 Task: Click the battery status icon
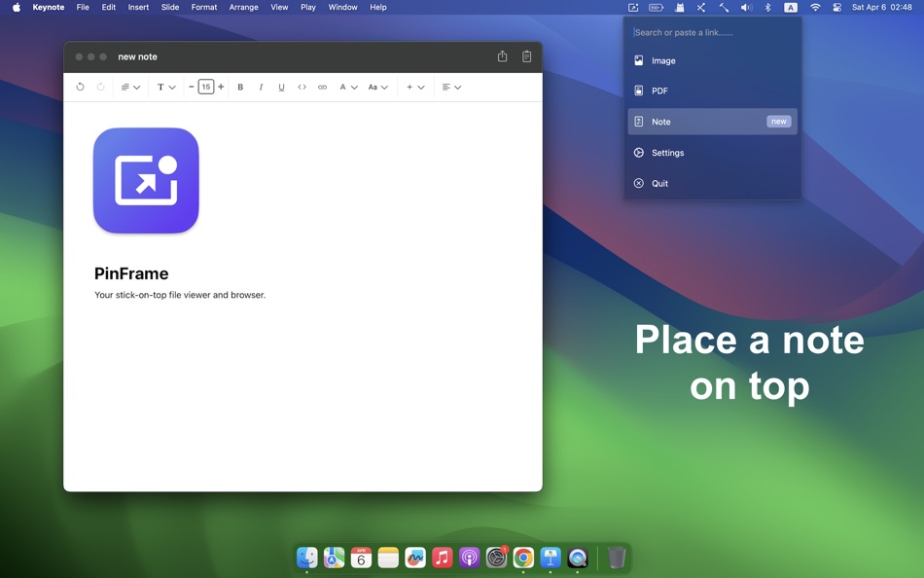pos(656,7)
